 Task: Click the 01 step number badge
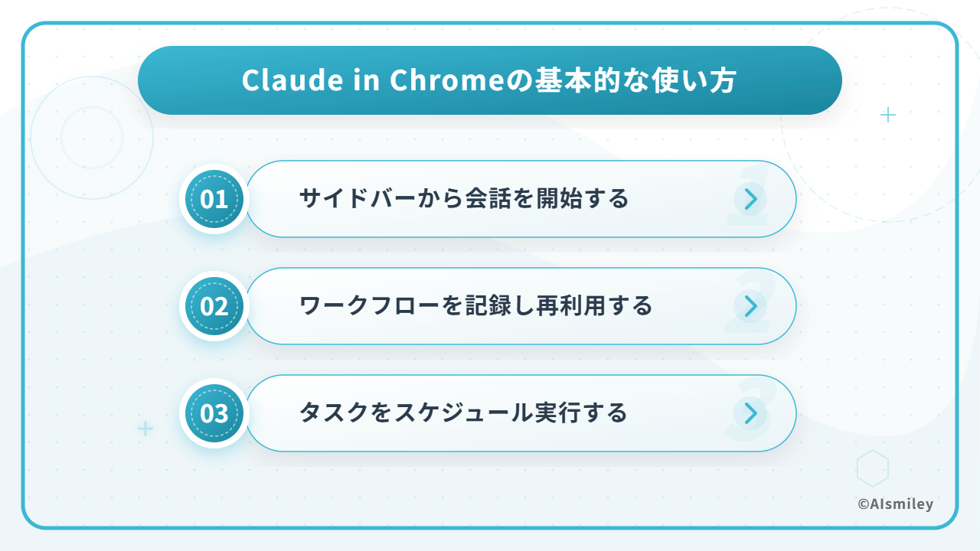point(214,199)
